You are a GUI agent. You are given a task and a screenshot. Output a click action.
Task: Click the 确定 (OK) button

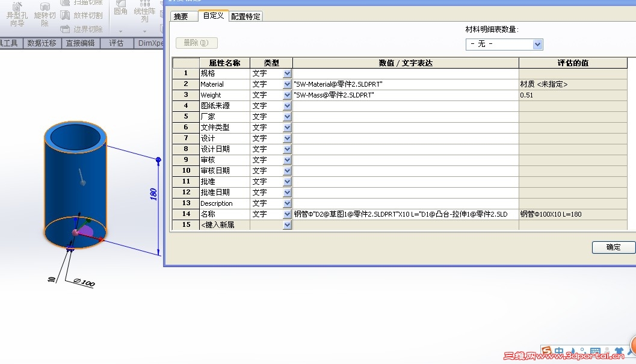pos(613,247)
